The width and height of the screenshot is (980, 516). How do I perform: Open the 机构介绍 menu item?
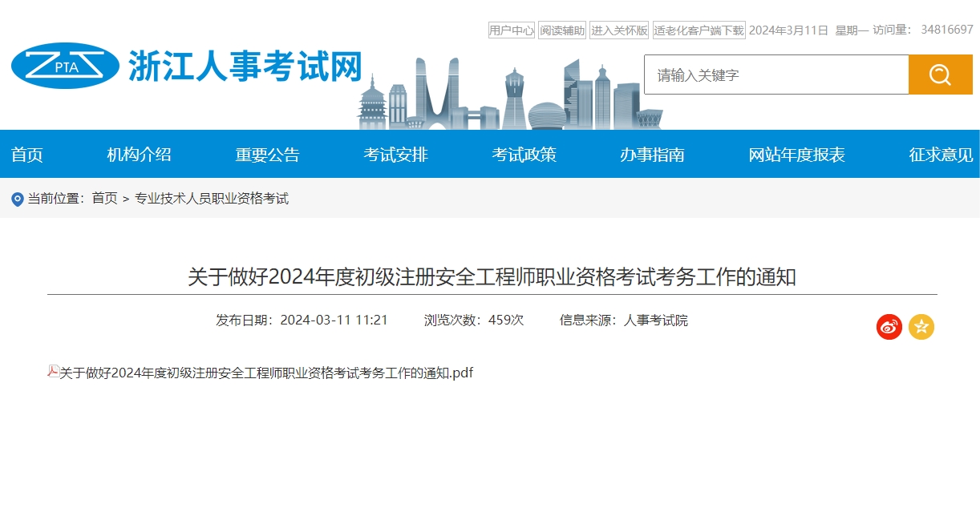[x=139, y=155]
